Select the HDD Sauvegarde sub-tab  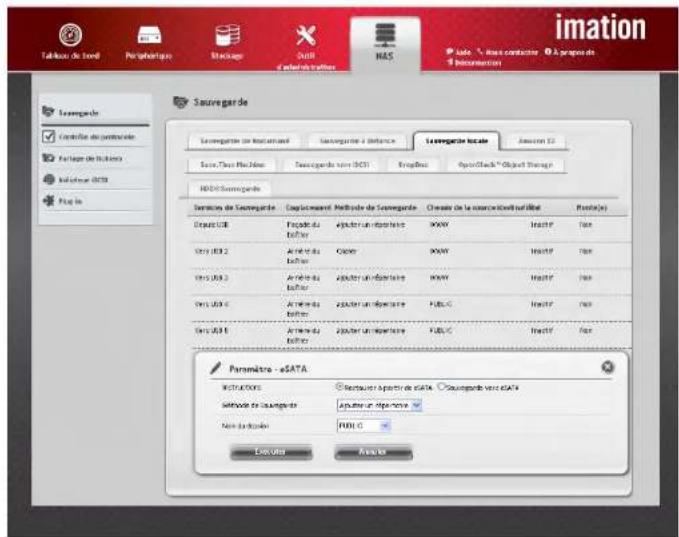tap(230, 189)
